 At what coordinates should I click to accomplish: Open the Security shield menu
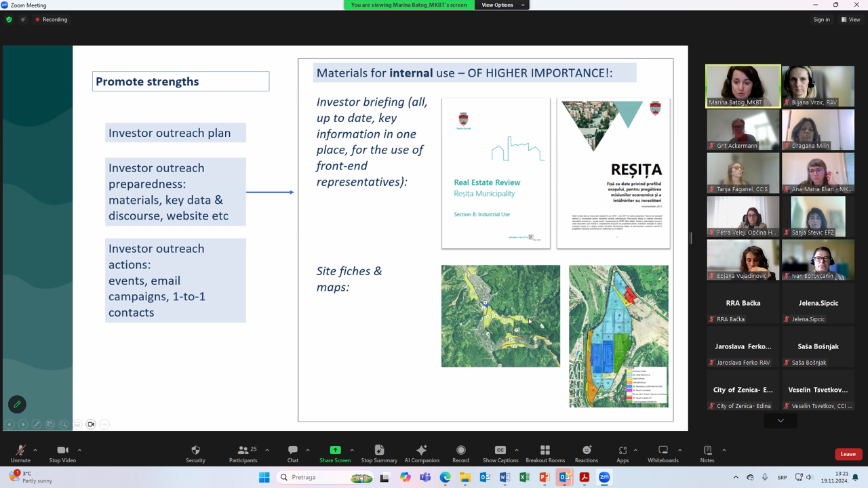(x=195, y=453)
